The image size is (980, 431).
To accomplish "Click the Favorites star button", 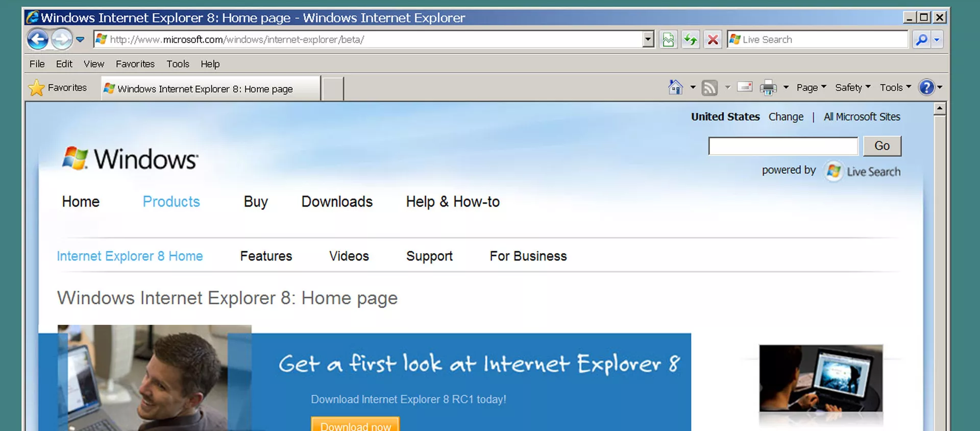I will click(58, 88).
